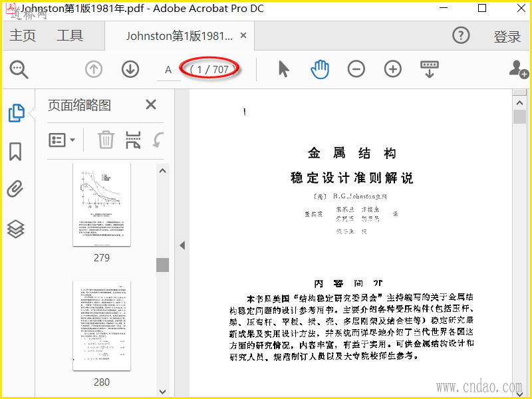Click the insert pages icon in thumbnails panel
The image size is (532, 399).
(x=133, y=140)
